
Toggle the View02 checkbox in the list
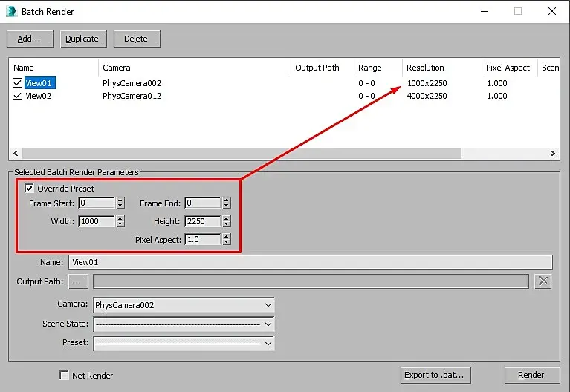point(17,96)
